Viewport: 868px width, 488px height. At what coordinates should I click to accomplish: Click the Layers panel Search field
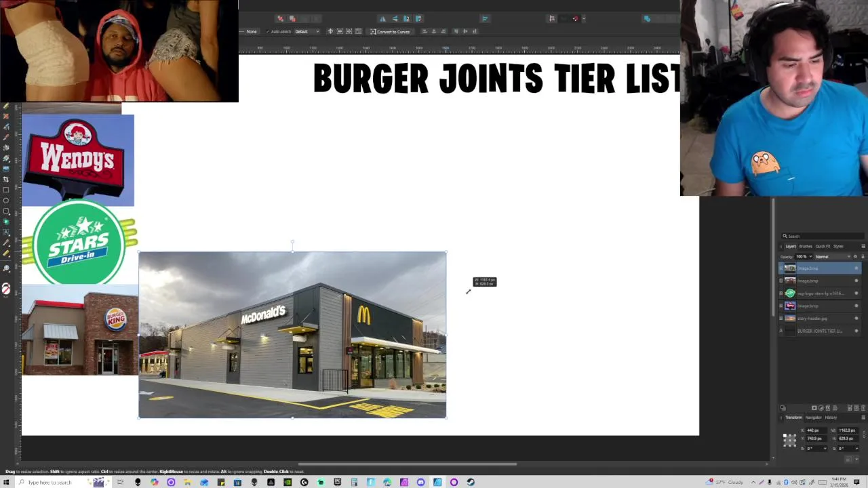point(823,236)
